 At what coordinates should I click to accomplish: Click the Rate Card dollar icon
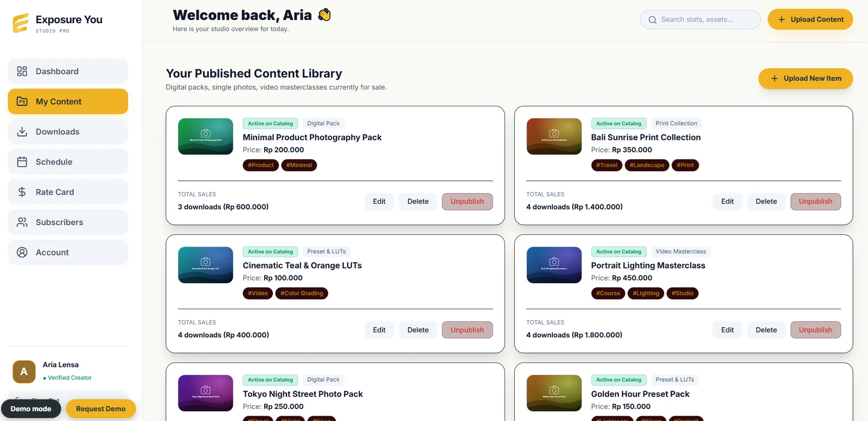point(22,192)
